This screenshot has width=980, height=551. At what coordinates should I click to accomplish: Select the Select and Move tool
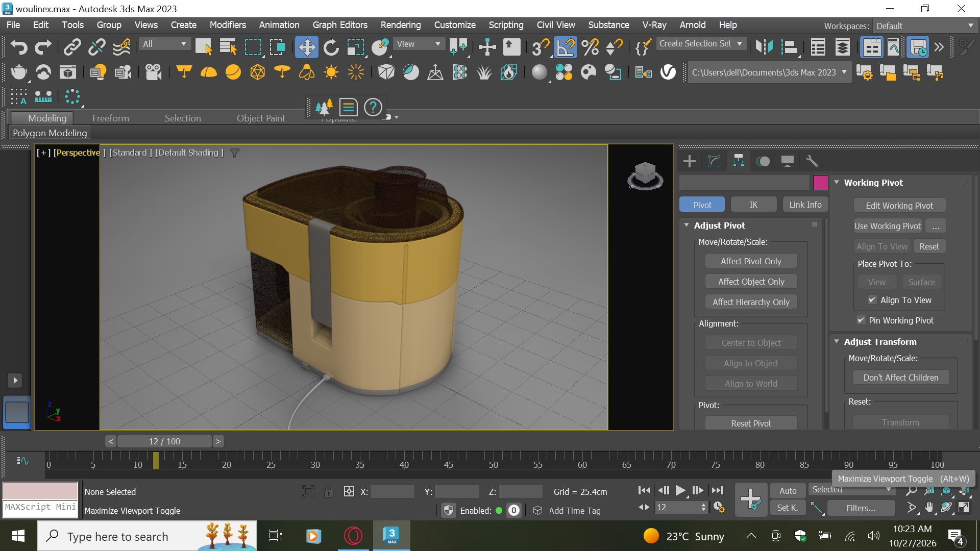pyautogui.click(x=306, y=47)
